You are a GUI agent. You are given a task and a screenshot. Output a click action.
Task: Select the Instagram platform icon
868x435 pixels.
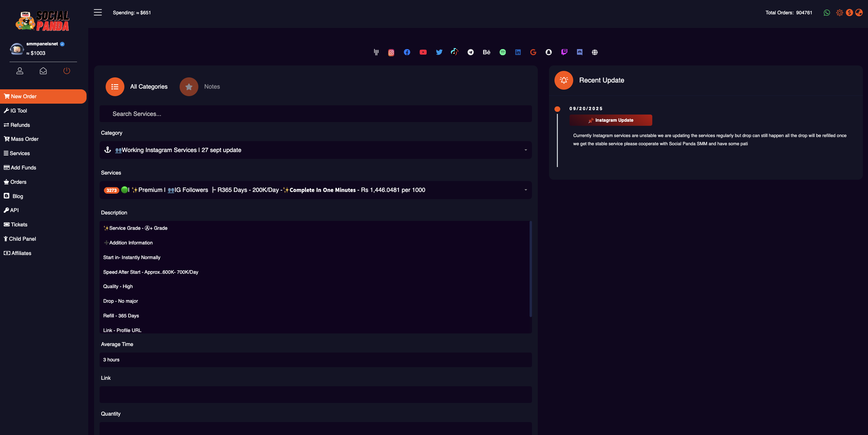click(391, 52)
